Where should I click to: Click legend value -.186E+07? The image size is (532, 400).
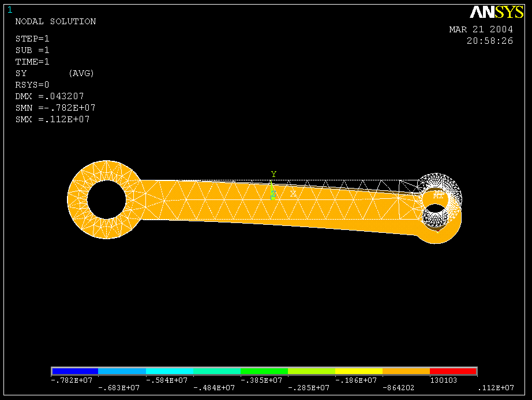pos(356,380)
